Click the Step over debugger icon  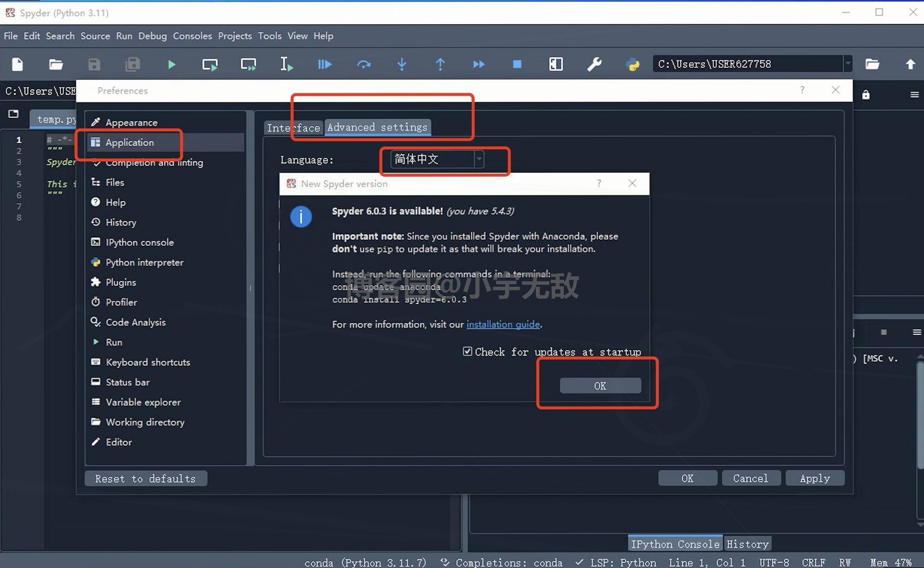(x=363, y=64)
